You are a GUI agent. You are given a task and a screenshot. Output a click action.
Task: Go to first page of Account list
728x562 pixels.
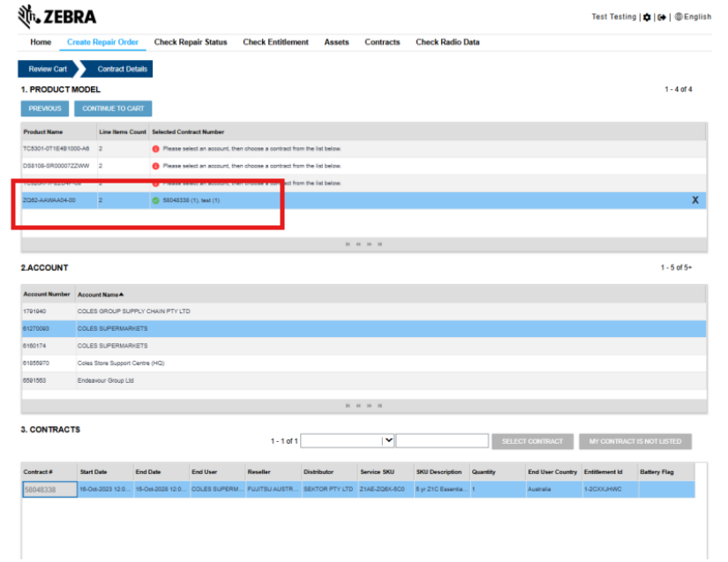click(x=348, y=406)
